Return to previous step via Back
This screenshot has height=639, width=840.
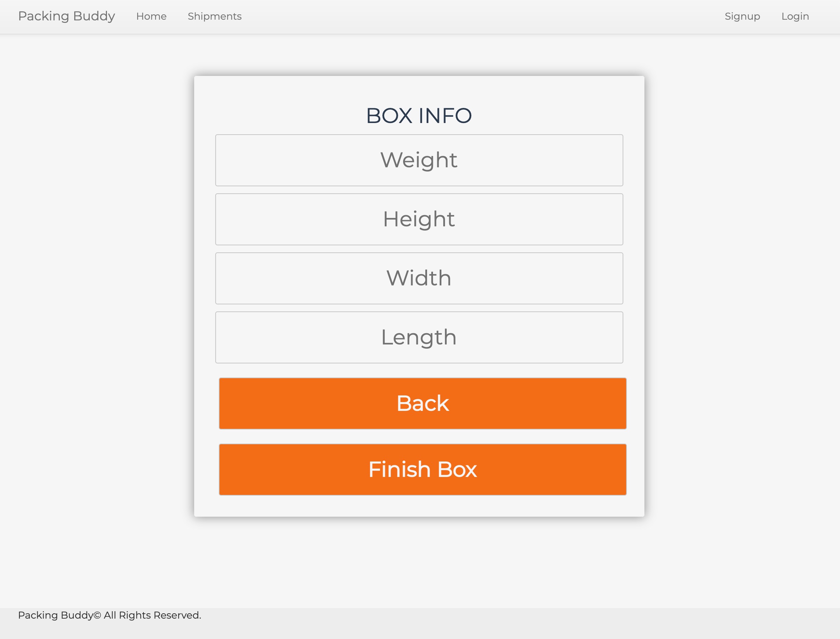tap(422, 403)
